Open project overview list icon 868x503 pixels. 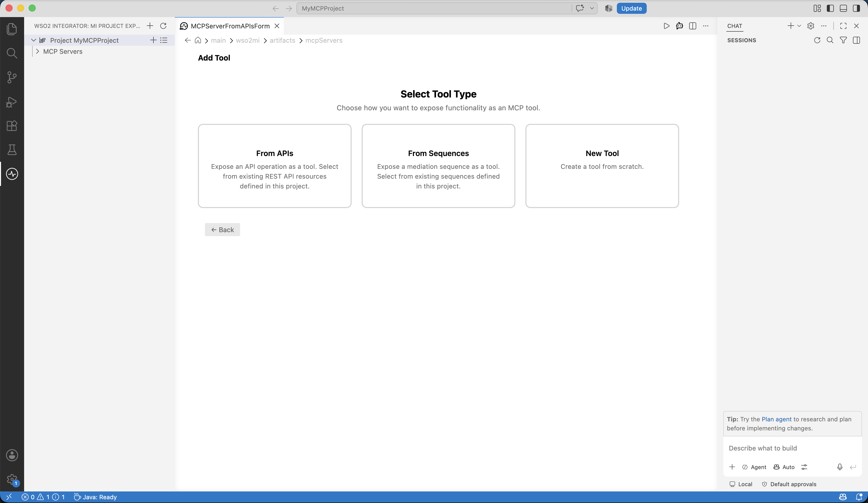(164, 40)
